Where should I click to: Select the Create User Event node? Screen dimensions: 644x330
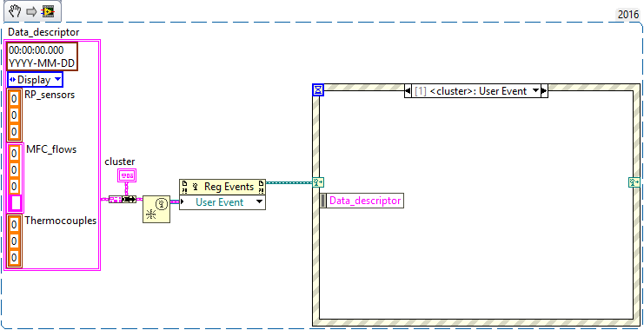pyautogui.click(x=156, y=209)
